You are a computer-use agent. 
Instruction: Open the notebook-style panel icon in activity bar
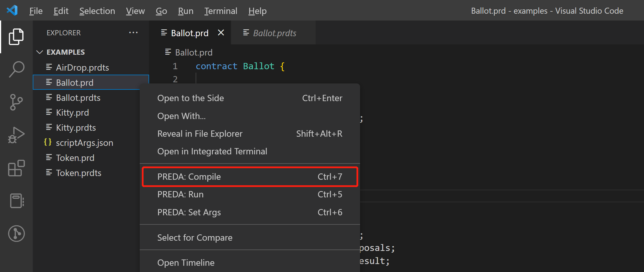pyautogui.click(x=17, y=201)
